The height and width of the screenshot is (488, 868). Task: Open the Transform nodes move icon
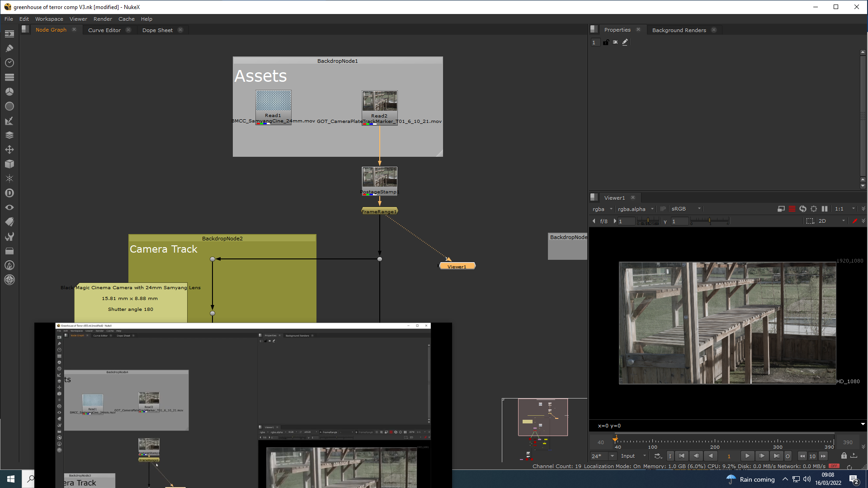9,150
